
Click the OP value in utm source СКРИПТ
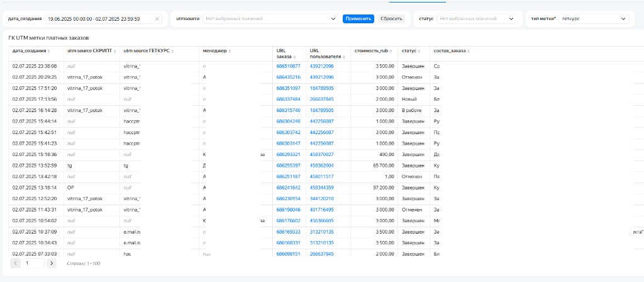(70, 188)
